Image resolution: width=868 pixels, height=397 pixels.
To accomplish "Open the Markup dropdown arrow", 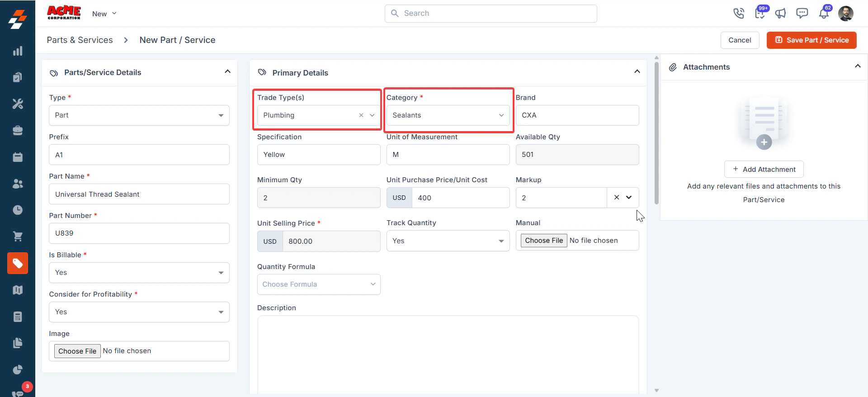I will pos(629,198).
